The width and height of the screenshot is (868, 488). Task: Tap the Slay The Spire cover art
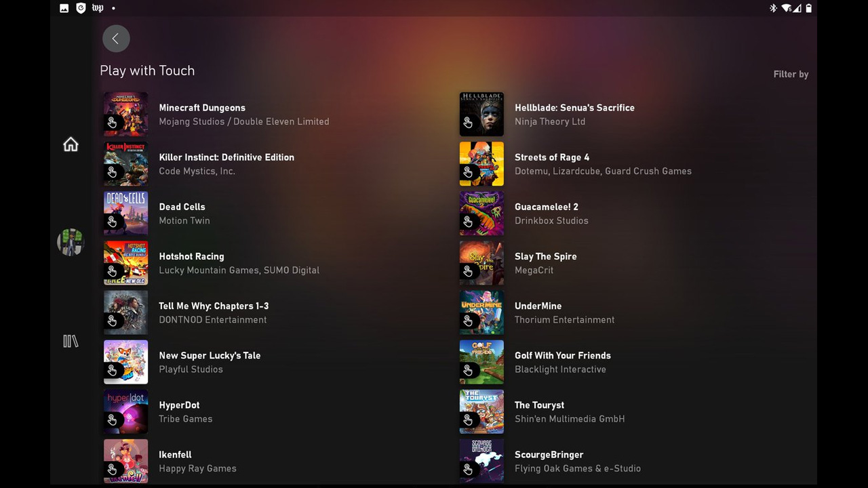coord(481,262)
